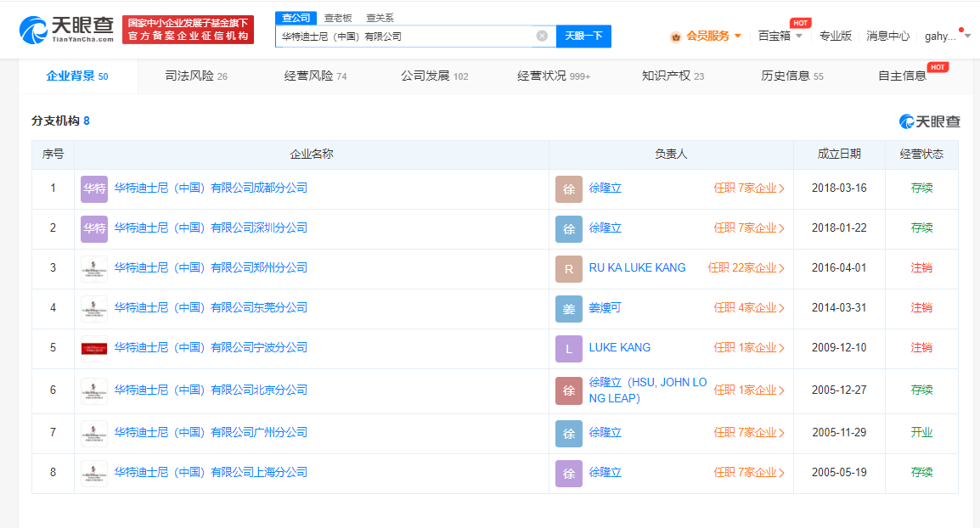Switch to the 公司发展 tab
The height and width of the screenshot is (528, 980).
coord(434,76)
